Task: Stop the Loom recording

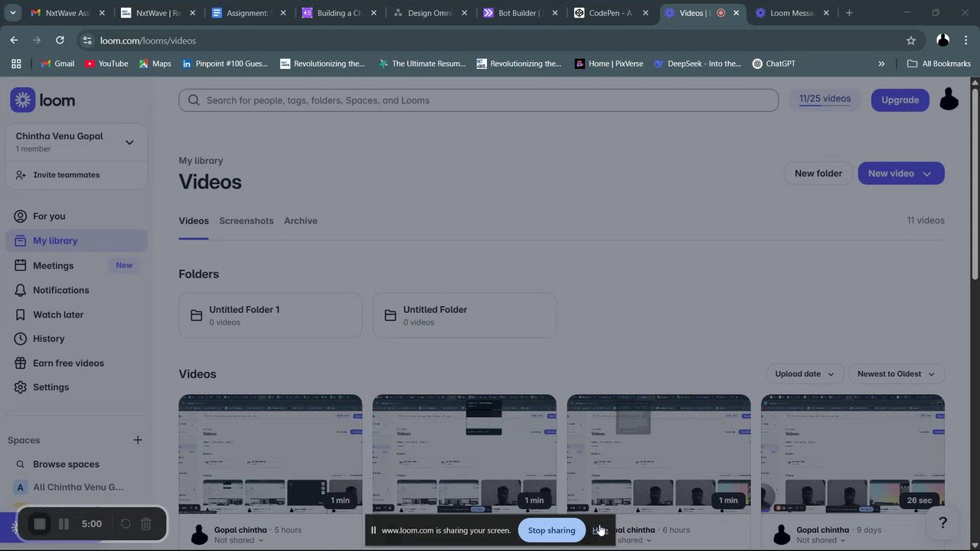Action: click(40, 524)
